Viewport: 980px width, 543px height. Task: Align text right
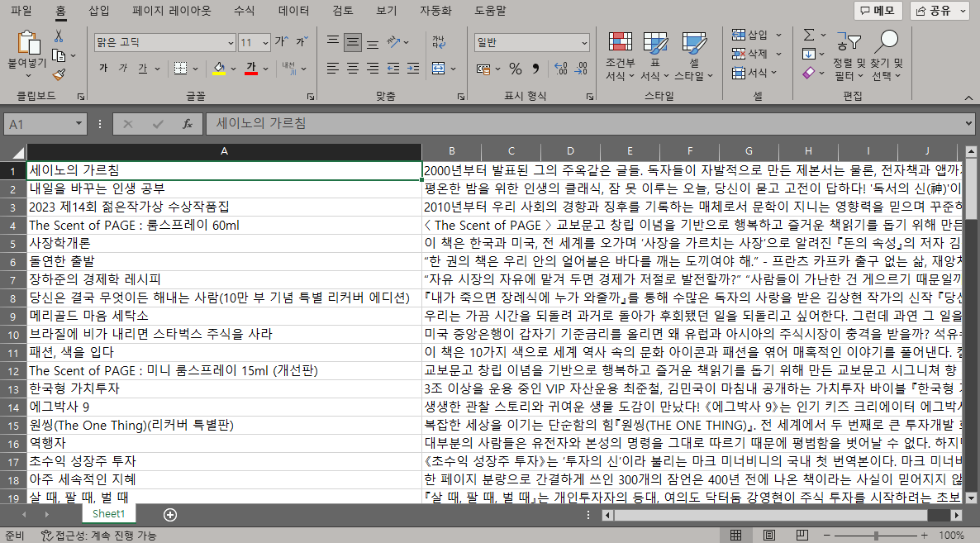(x=373, y=68)
